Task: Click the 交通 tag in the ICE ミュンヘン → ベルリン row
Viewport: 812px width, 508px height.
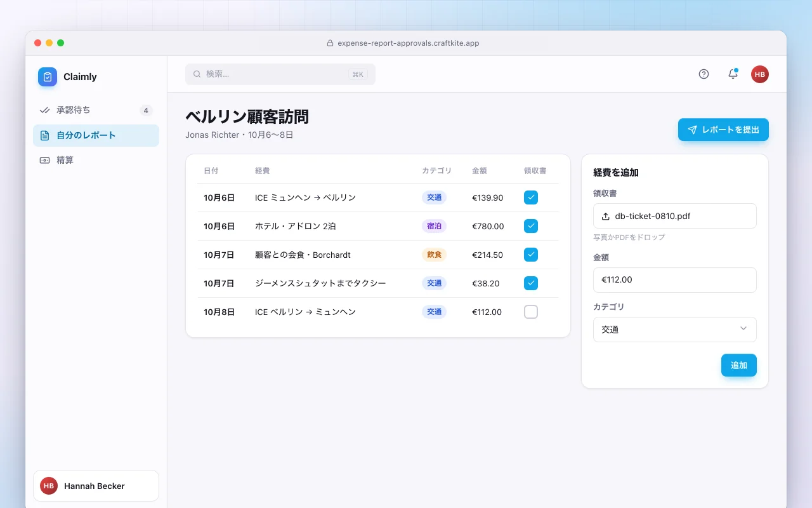Action: pyautogui.click(x=434, y=197)
